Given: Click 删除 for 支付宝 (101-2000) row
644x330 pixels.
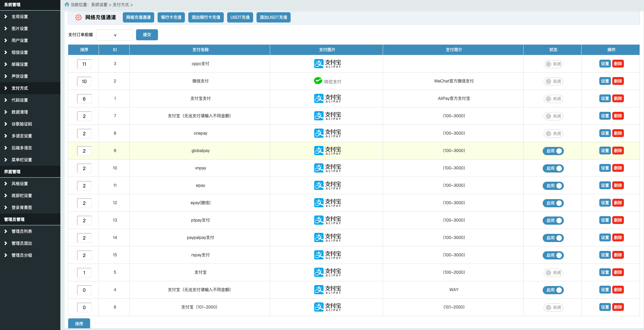Looking at the screenshot, I should 618,307.
